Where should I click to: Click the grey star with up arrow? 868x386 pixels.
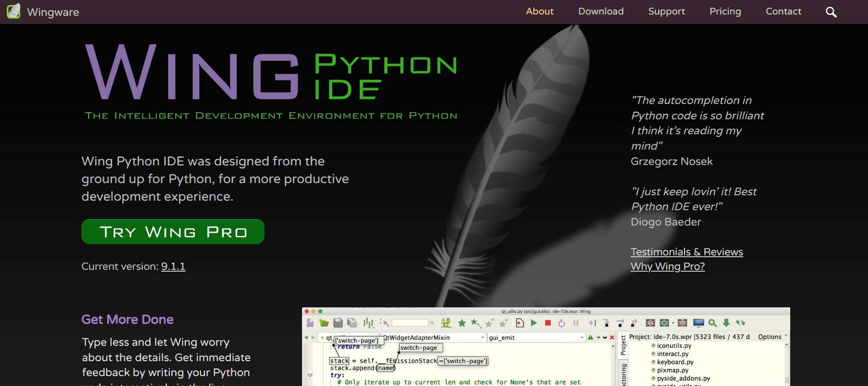[x=490, y=323]
